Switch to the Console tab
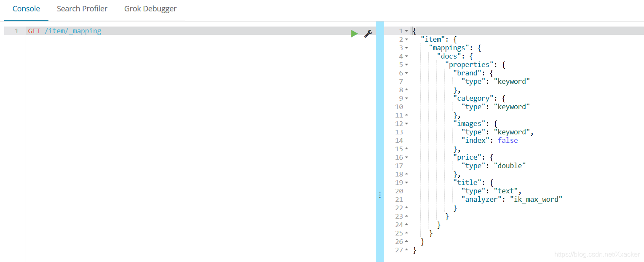The width and height of the screenshot is (644, 262). coord(27,9)
